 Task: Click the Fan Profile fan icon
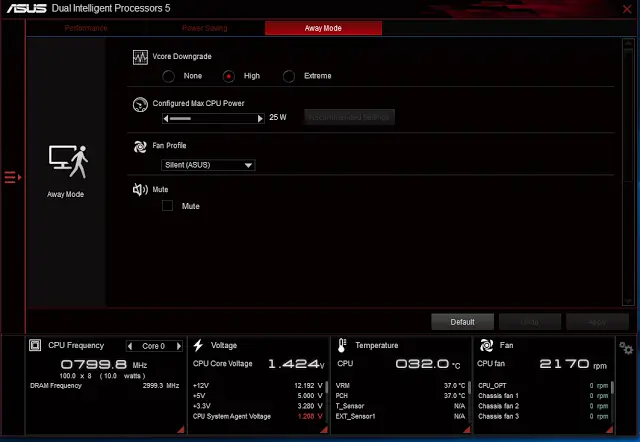tap(140, 147)
